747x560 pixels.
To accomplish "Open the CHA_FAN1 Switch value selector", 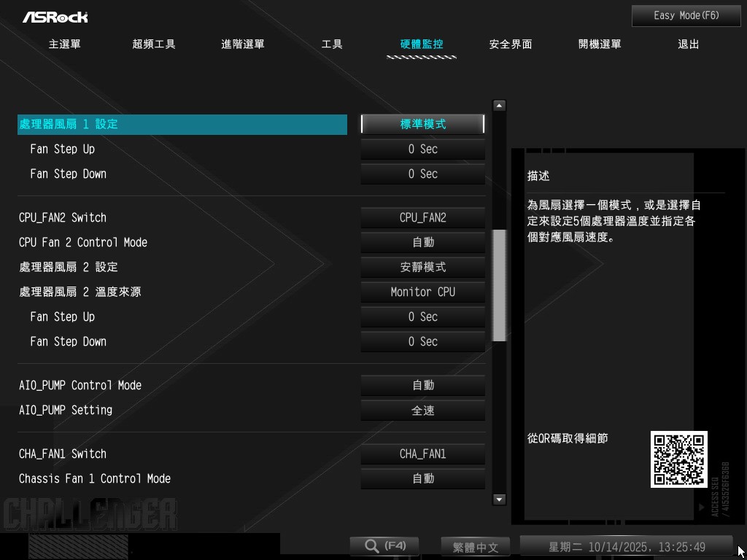I will [x=422, y=454].
